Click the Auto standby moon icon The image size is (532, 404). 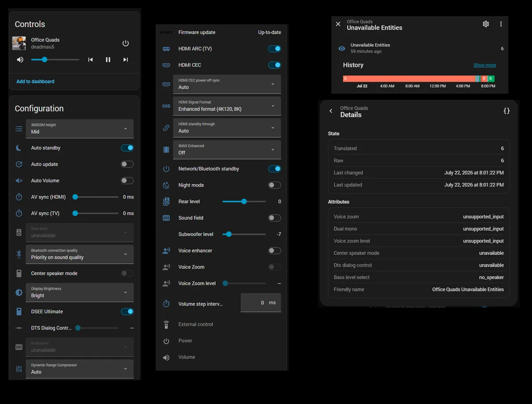click(19, 148)
